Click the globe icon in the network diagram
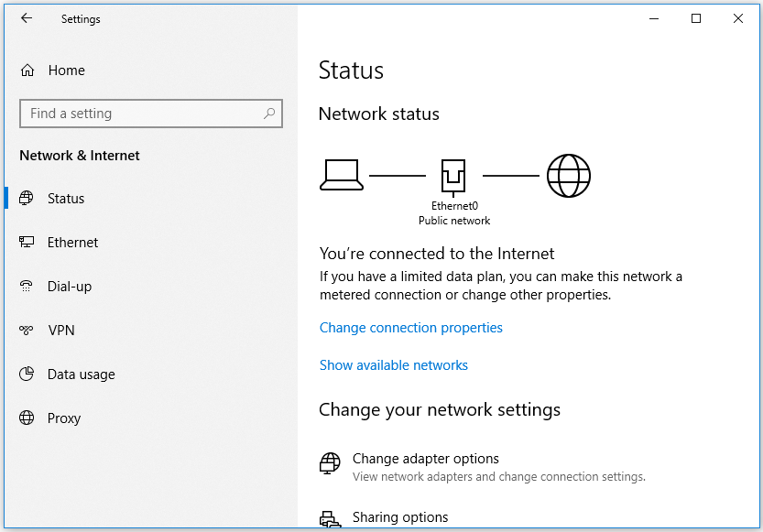This screenshot has height=532, width=763. [568, 175]
